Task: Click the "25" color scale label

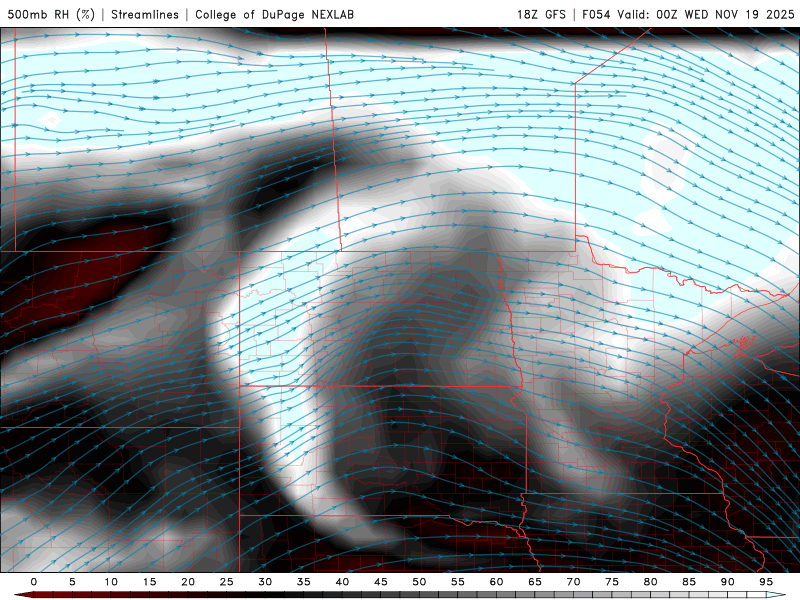Action: tap(227, 582)
